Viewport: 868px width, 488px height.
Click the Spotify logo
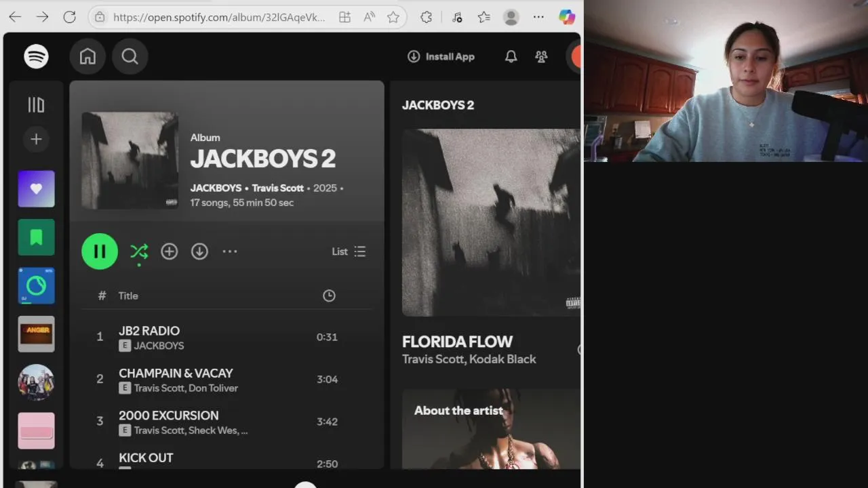coord(36,56)
